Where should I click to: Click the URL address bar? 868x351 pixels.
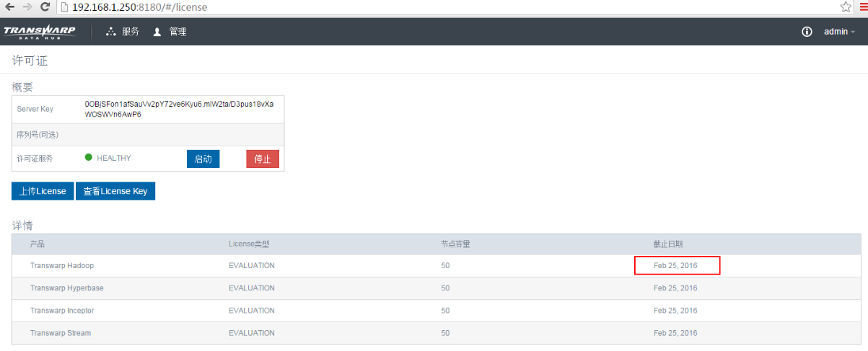(x=433, y=6)
